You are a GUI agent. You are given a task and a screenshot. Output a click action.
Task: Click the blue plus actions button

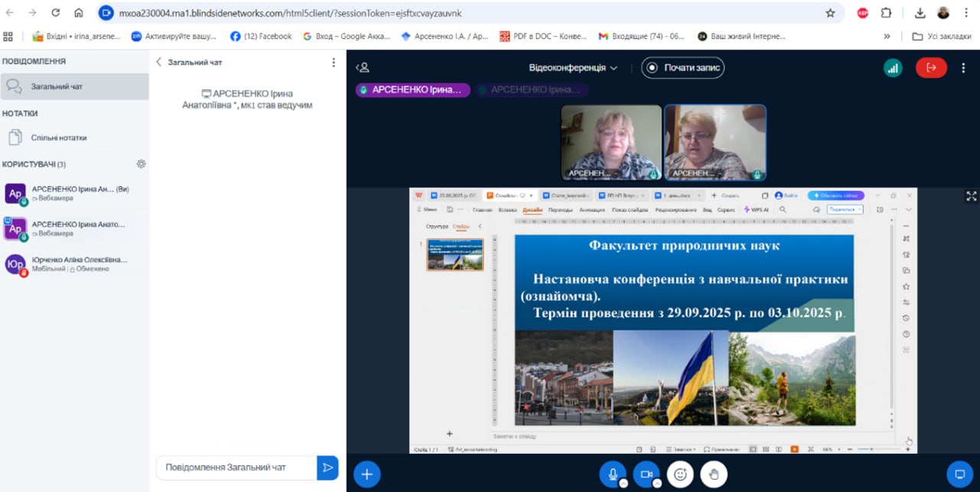(367, 474)
